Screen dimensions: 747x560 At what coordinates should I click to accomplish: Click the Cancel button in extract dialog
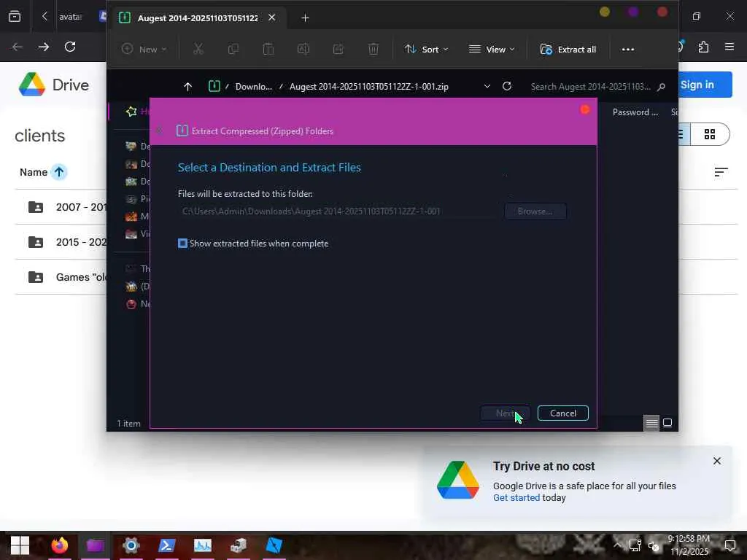(562, 413)
